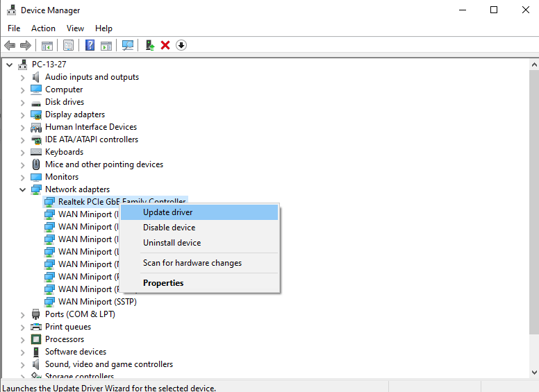Screen dimensions: 539x392
Task: Open the View menu
Action: (75, 28)
